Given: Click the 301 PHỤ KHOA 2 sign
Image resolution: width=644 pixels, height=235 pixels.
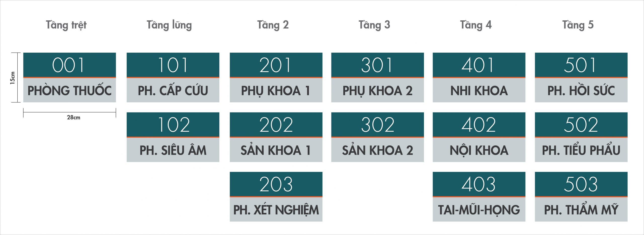Looking at the screenshot, I should pyautogui.click(x=377, y=77).
